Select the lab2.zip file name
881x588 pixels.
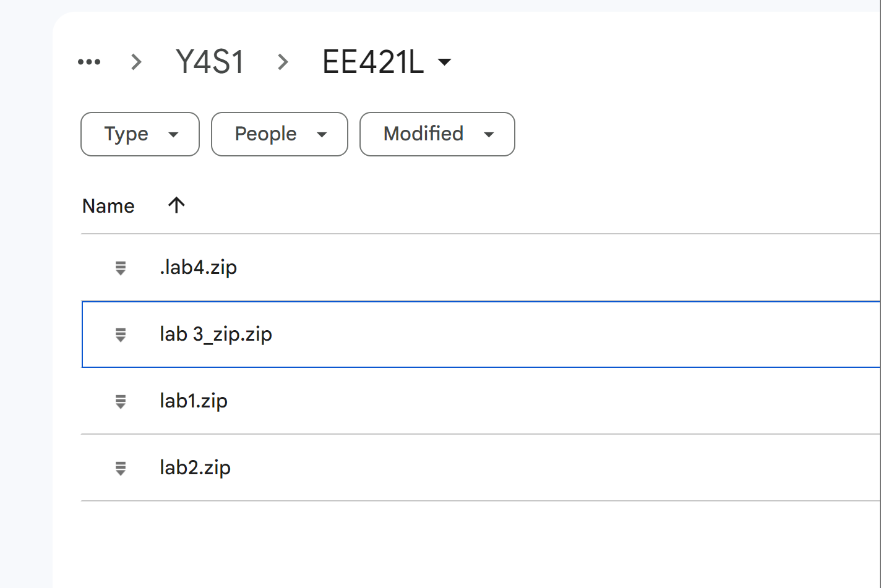pos(195,468)
